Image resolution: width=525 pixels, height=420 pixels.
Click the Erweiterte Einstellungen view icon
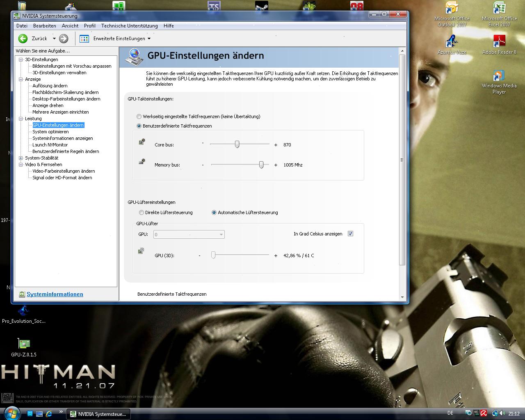[84, 39]
